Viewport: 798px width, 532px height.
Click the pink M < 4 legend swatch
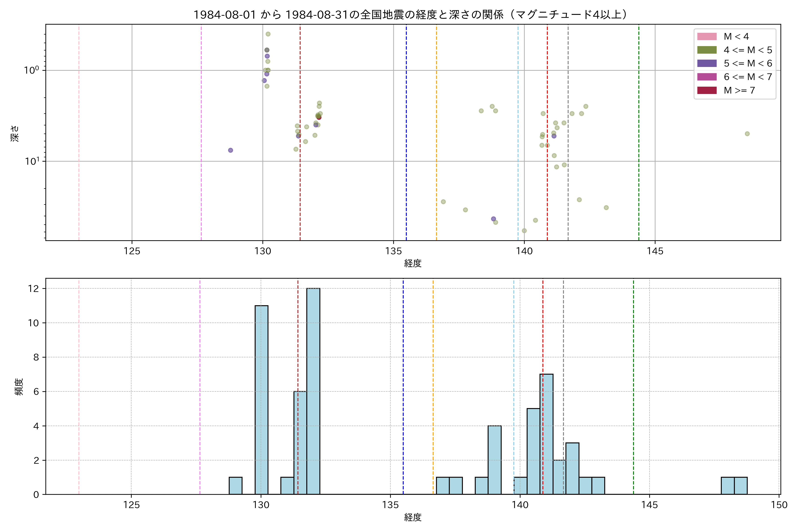707,36
